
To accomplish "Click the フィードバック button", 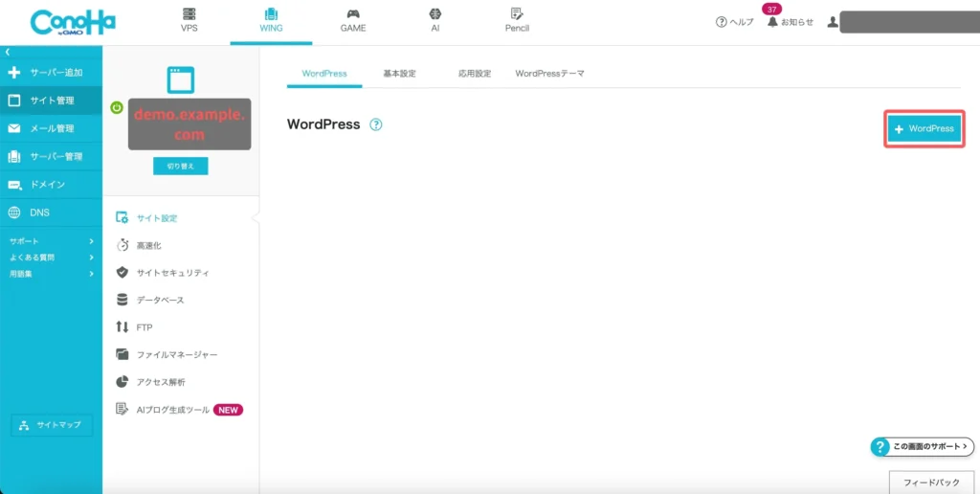I will tap(931, 483).
